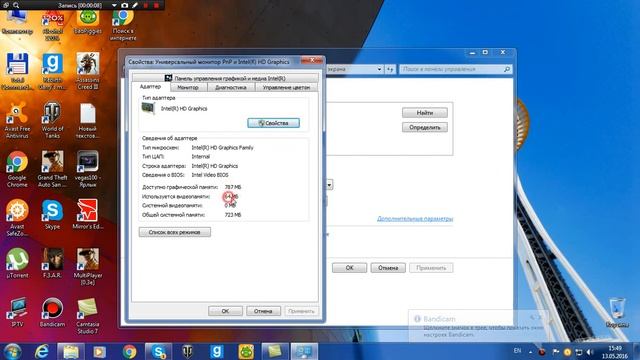Click the EN language indicator in the taskbar
640x360 pixels.
point(518,351)
